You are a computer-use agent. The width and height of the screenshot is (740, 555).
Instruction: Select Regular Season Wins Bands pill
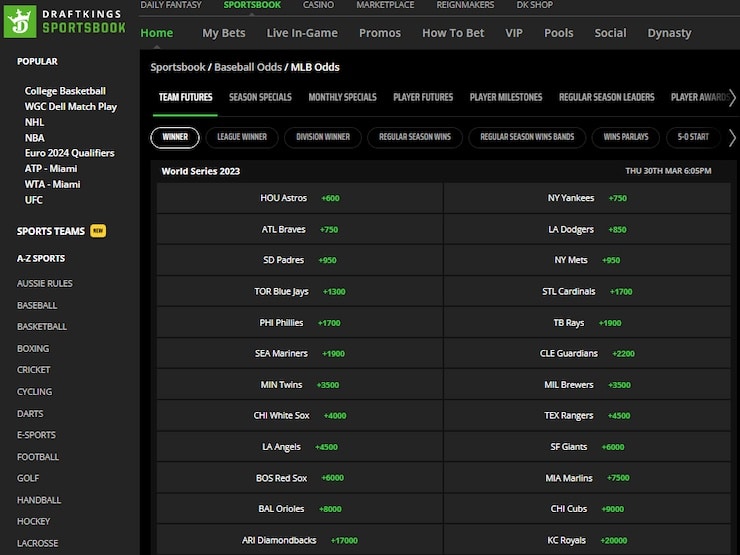[x=527, y=137]
